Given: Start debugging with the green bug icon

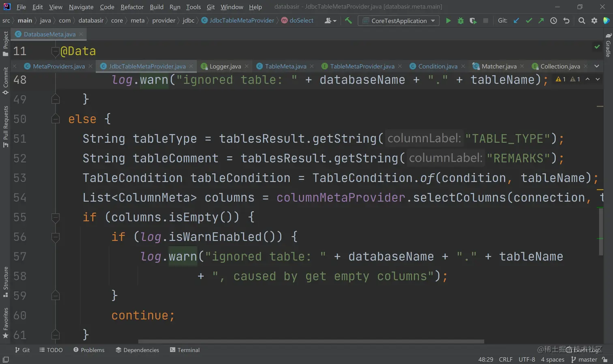Looking at the screenshot, I should [x=461, y=21].
